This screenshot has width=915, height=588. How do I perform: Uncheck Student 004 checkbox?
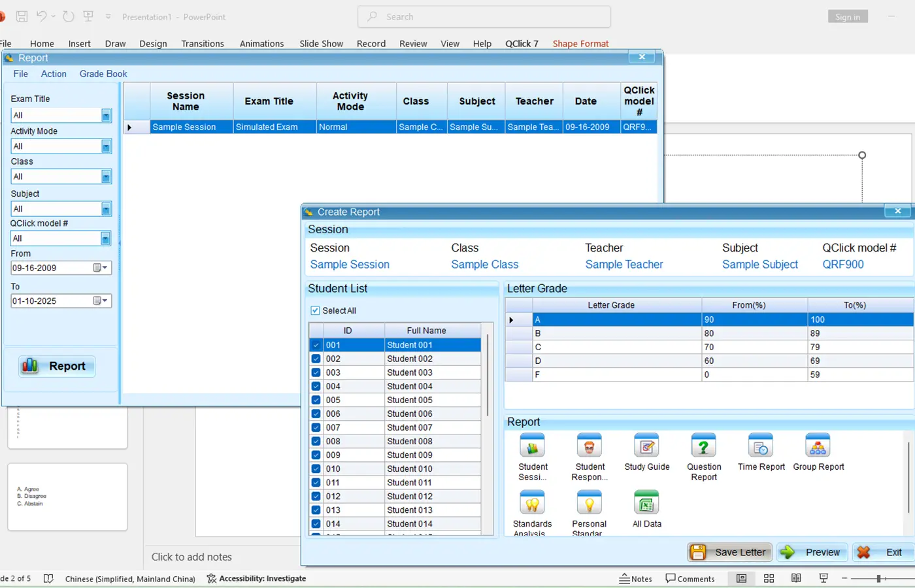coord(316,386)
